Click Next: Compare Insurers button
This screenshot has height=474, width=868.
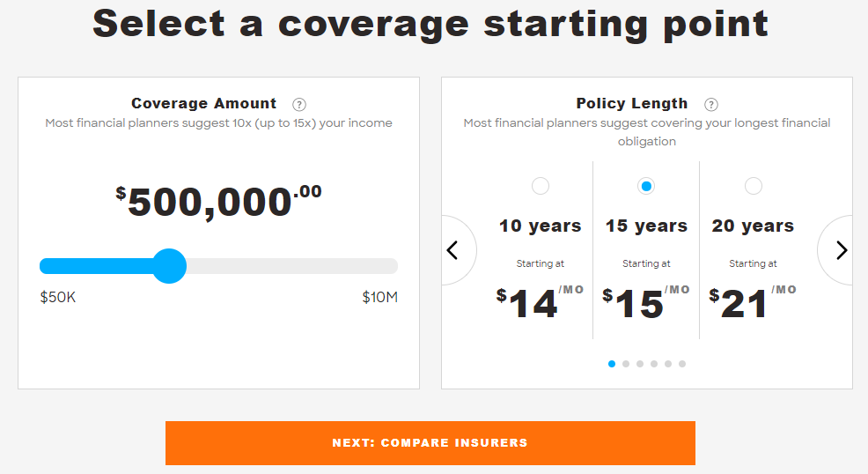pyautogui.click(x=430, y=443)
